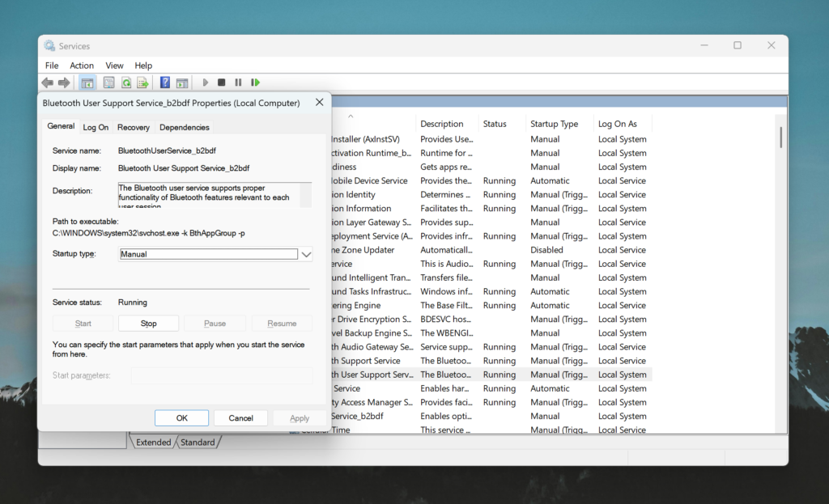829x504 pixels.
Task: Select the Standard view tab
Action: coord(198,443)
